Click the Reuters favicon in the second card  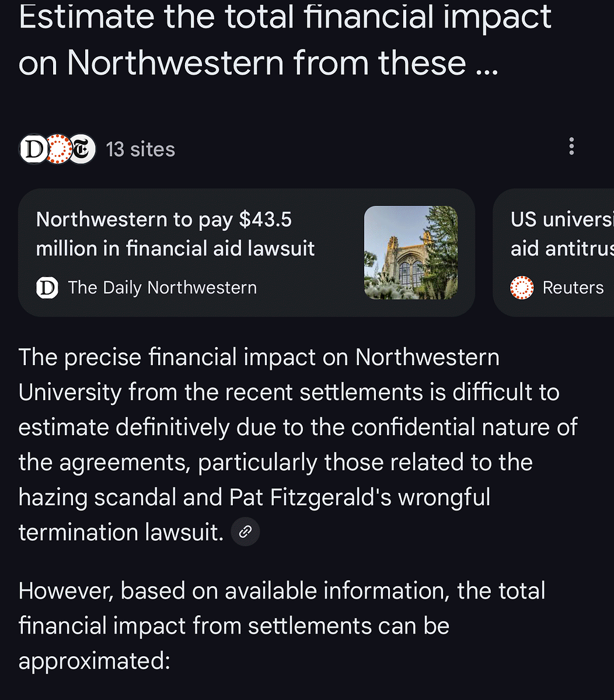[522, 288]
